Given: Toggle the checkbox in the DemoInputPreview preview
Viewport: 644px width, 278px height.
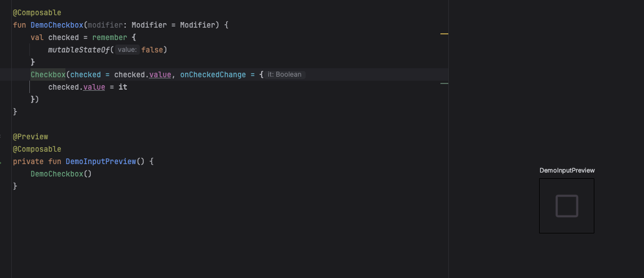Looking at the screenshot, I should click(567, 206).
